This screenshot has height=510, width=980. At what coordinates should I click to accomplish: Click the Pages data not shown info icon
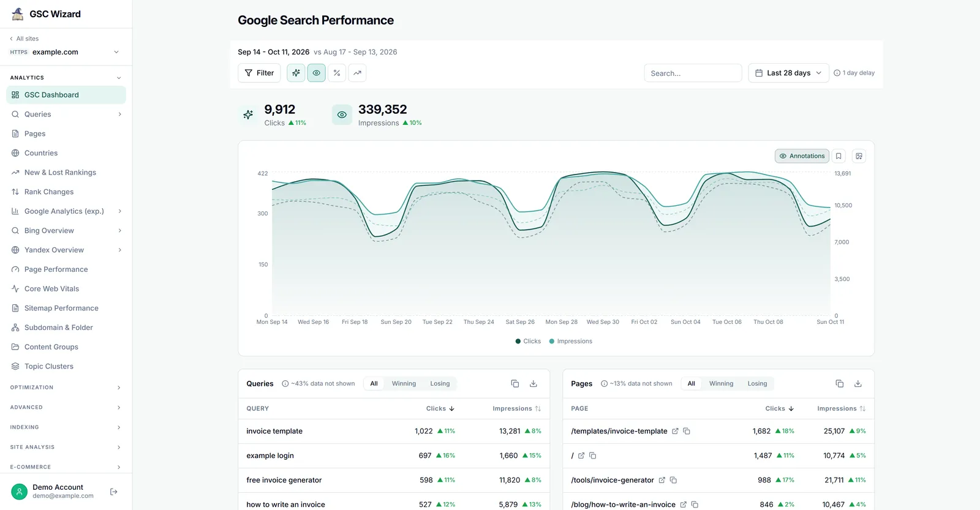[x=604, y=384]
